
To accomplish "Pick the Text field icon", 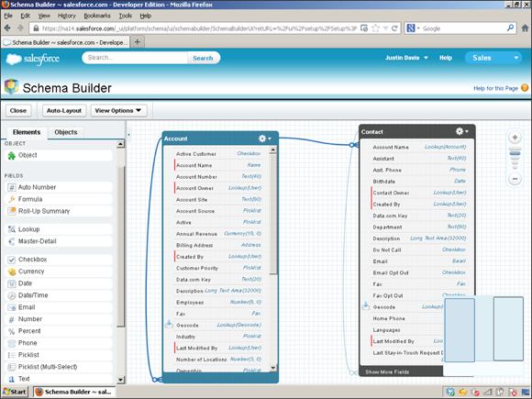I will tap(12, 379).
